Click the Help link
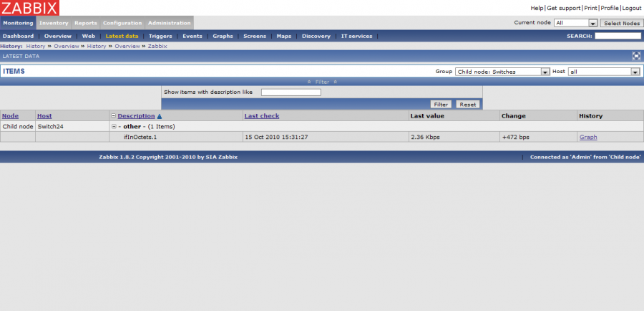644x311 pixels. [537, 8]
